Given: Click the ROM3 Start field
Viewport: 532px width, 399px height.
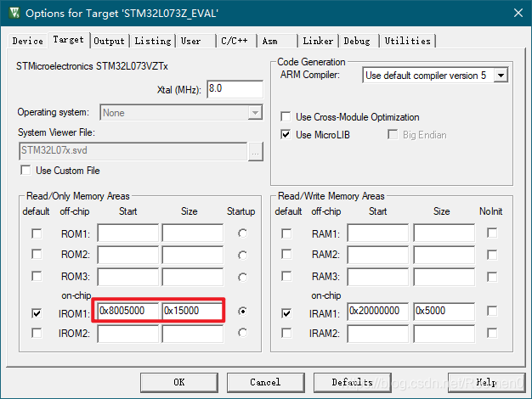Looking at the screenshot, I should click(x=128, y=277).
